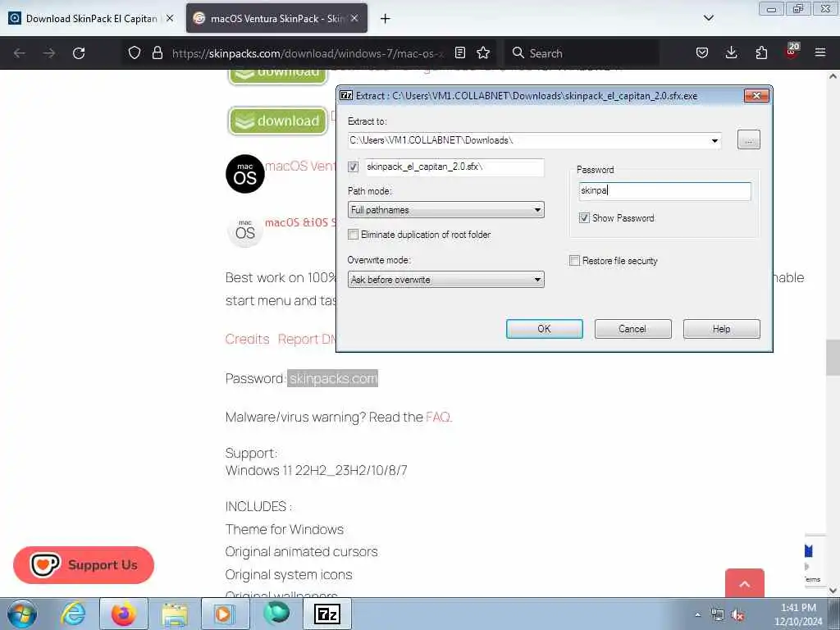Open the Windows Start menu orb
This screenshot has width=840, height=630.
21,614
